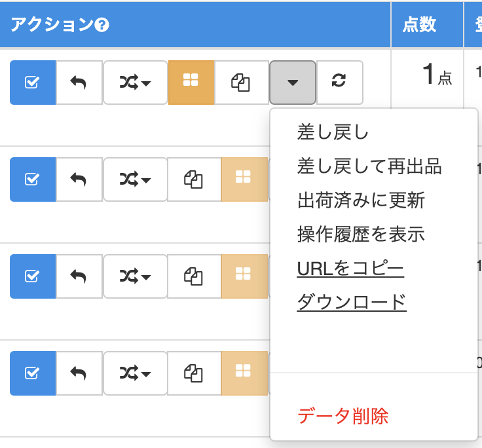Select 差し戻して再出品 menu entry
This screenshot has width=482, height=448.
(x=369, y=166)
